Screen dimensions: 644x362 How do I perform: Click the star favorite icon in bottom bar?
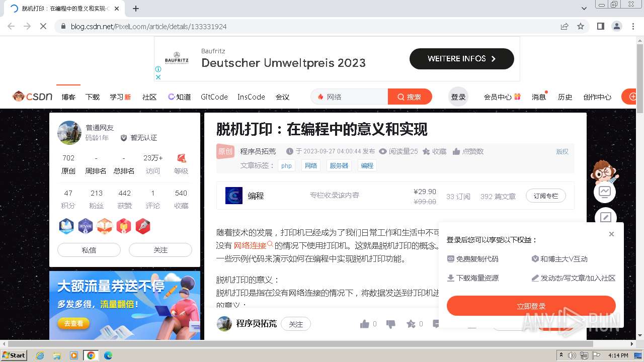(x=411, y=324)
